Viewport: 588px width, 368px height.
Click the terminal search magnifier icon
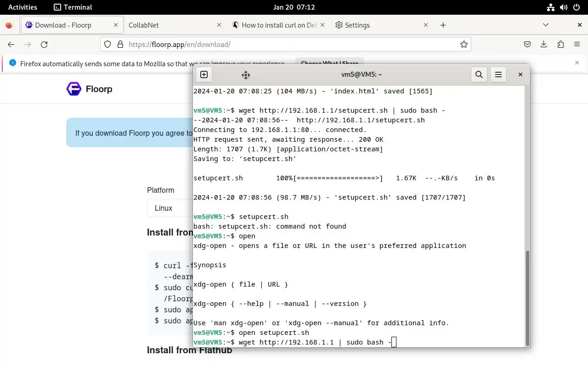click(x=479, y=75)
